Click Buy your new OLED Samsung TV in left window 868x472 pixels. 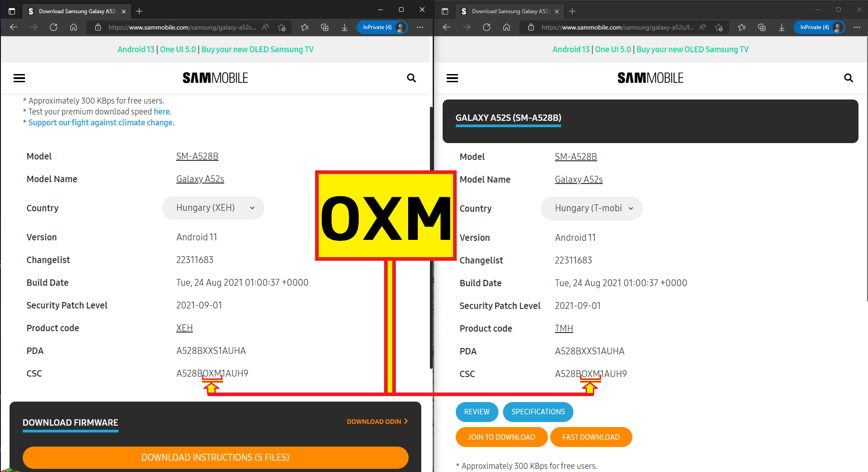(257, 50)
